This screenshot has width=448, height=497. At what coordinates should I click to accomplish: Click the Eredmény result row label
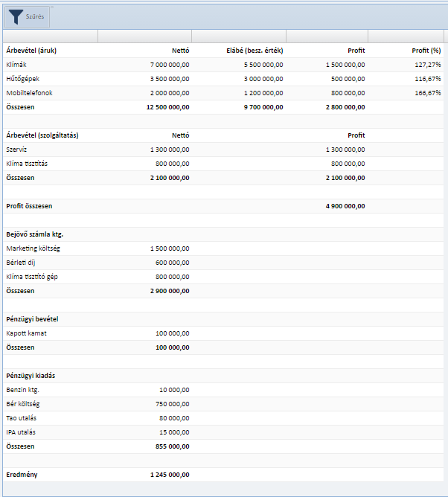22,475
